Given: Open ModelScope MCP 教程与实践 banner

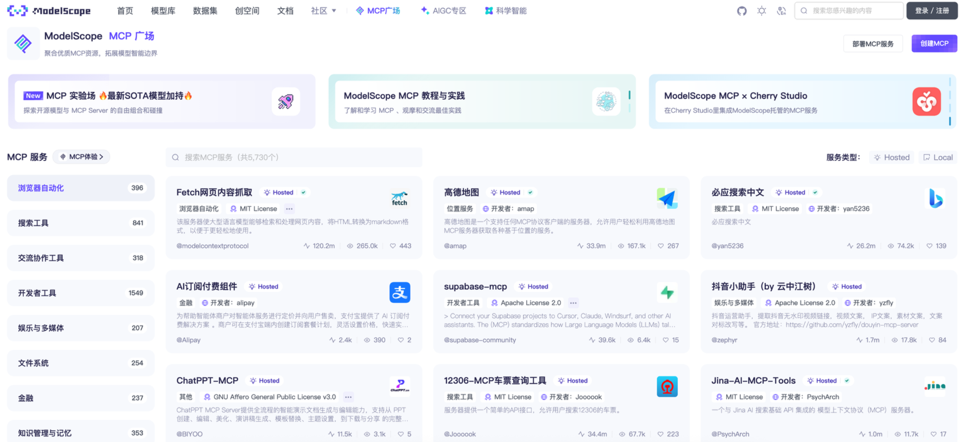Looking at the screenshot, I should pyautogui.click(x=482, y=101).
